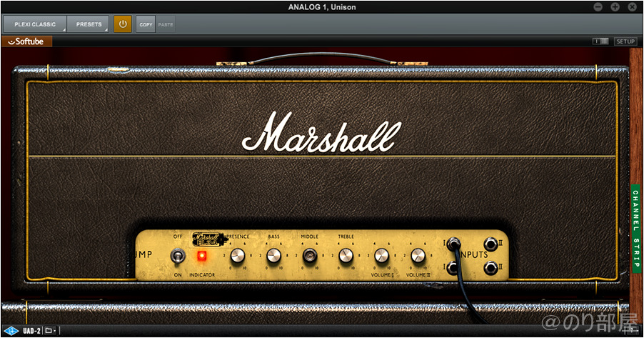Click the window minimize button
644x338 pixels.
point(598,6)
